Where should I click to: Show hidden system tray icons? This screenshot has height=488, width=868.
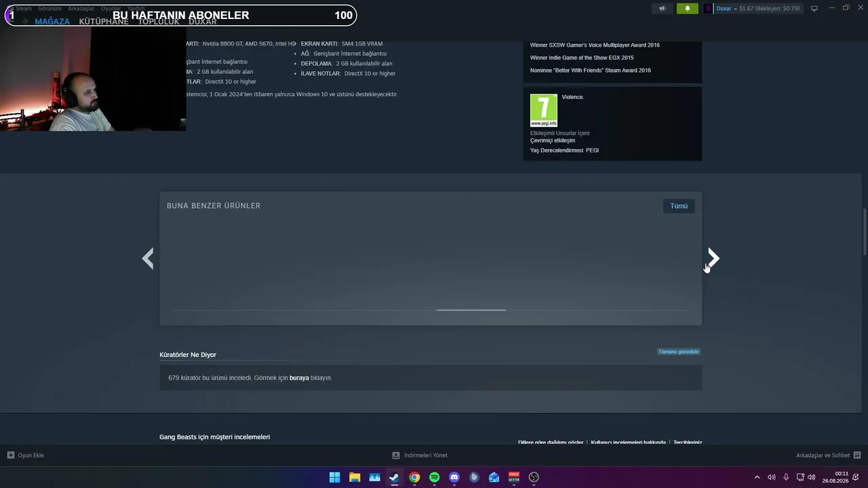[x=757, y=477]
